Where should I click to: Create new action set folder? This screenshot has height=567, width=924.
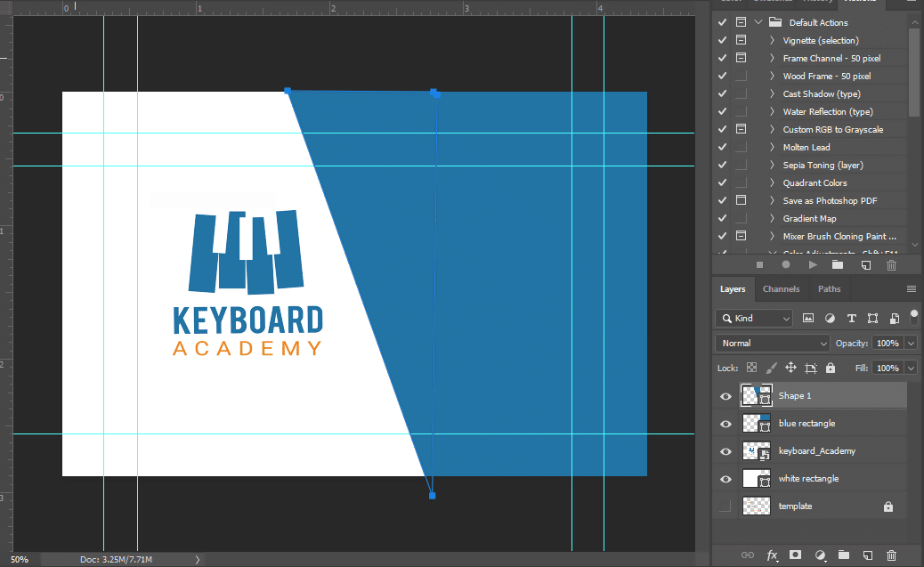click(838, 265)
